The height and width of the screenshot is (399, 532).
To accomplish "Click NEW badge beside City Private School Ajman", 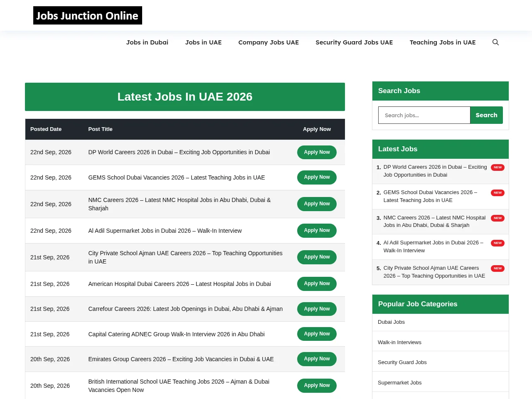I will (498, 268).
